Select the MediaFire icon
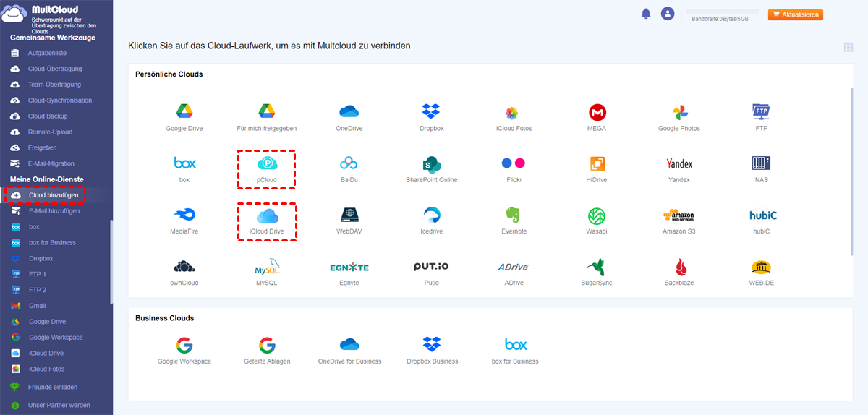This screenshot has height=415, width=868. coord(184,221)
